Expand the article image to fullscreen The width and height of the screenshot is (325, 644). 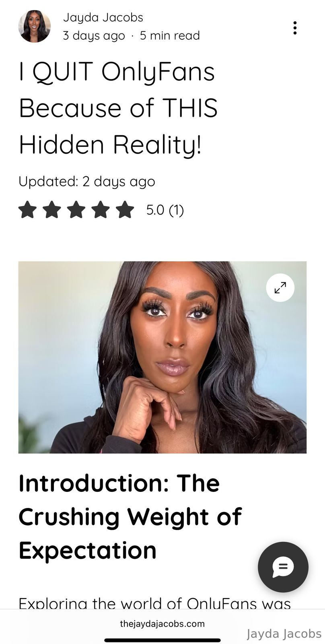pos(280,288)
